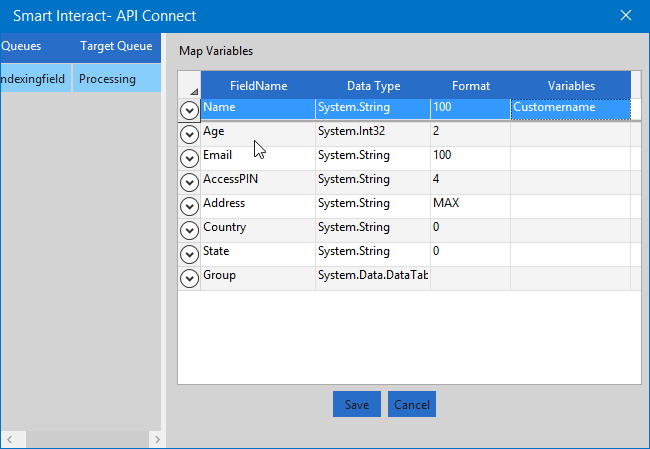Click the Country row chevron icon

point(189,230)
